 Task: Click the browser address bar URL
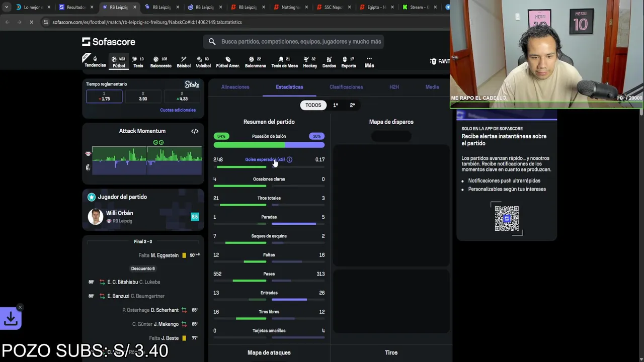(x=147, y=22)
